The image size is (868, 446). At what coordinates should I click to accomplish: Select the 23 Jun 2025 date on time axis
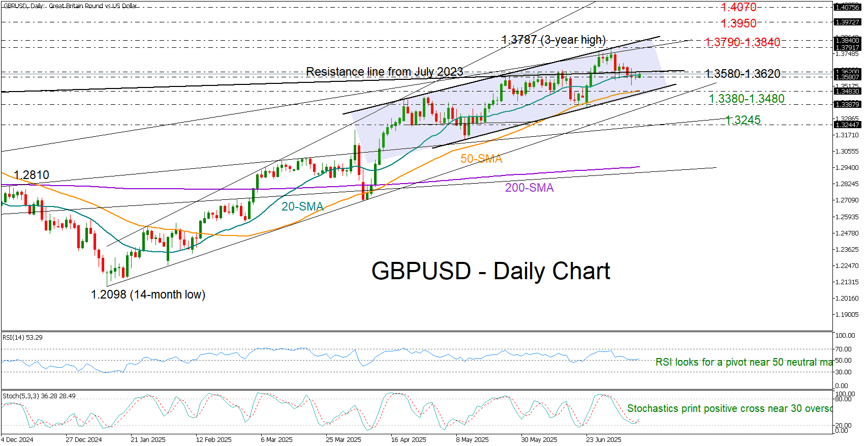coord(603,439)
